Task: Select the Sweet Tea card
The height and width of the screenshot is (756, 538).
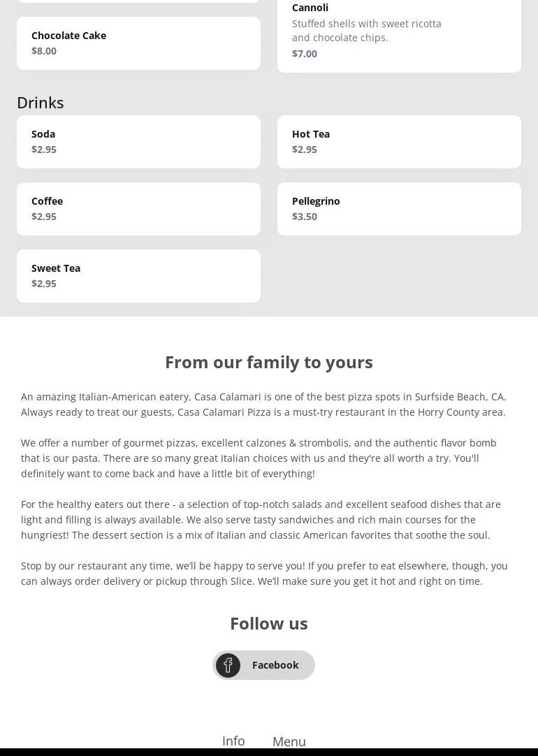Action: [x=138, y=276]
